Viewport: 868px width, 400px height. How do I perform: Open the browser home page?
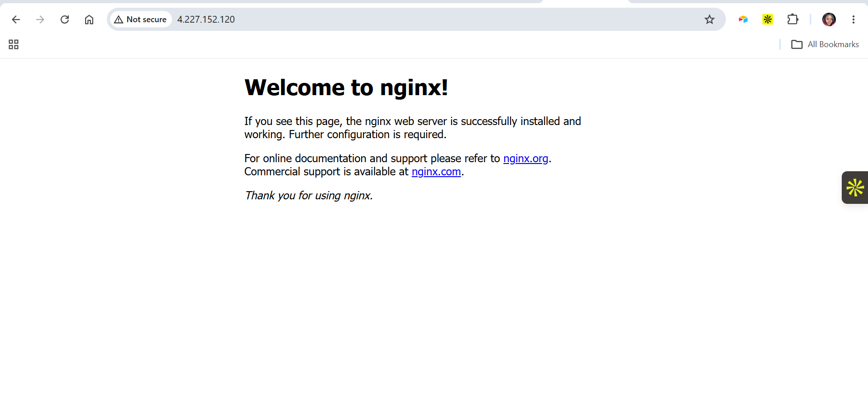coord(89,19)
